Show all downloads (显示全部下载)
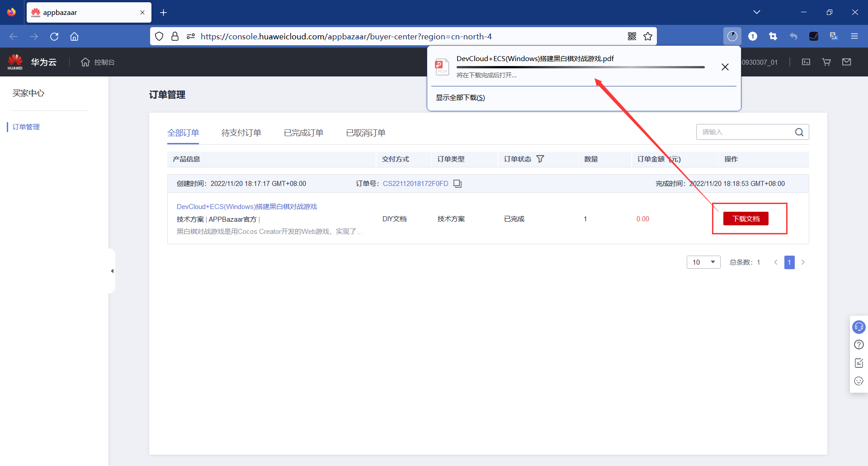Screen dimensions: 868x466 point(460,98)
